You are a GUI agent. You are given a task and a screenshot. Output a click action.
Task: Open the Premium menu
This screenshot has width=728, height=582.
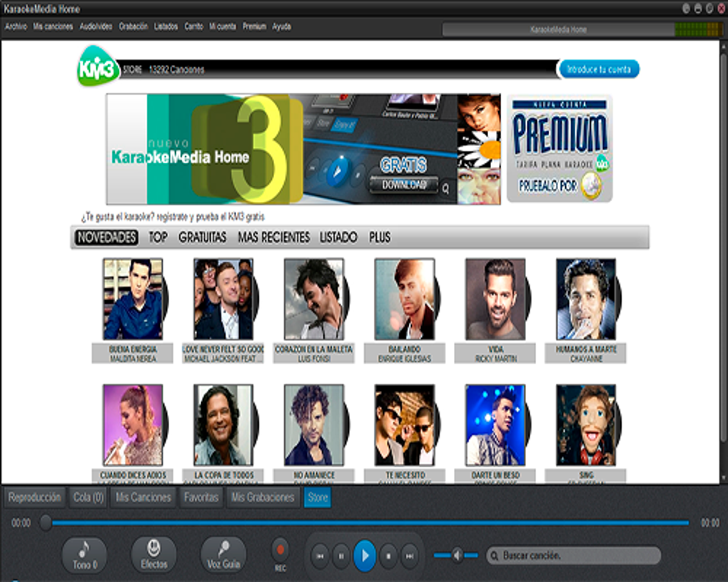(254, 26)
